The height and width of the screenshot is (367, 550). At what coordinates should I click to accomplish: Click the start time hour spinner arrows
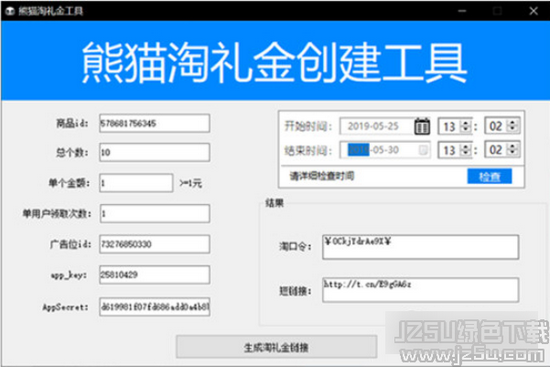(466, 126)
